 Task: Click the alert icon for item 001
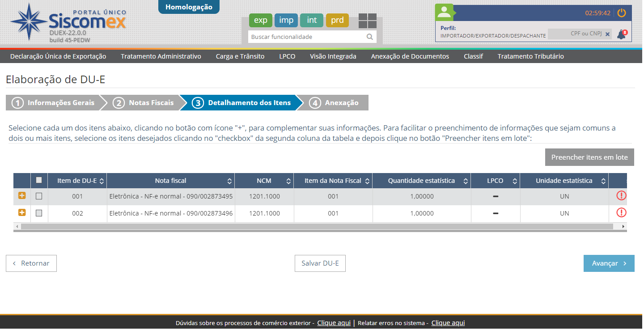click(621, 196)
